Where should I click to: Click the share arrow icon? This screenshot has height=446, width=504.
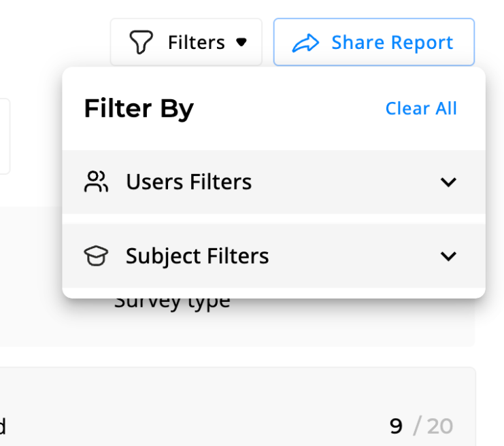(x=305, y=43)
